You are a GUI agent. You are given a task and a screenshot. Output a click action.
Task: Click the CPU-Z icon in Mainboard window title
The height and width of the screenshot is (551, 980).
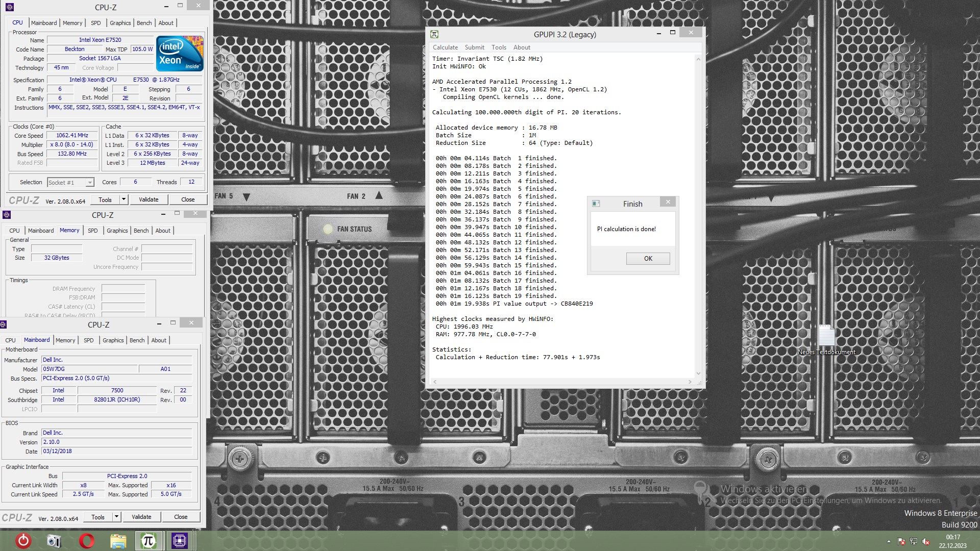[x=3, y=324]
